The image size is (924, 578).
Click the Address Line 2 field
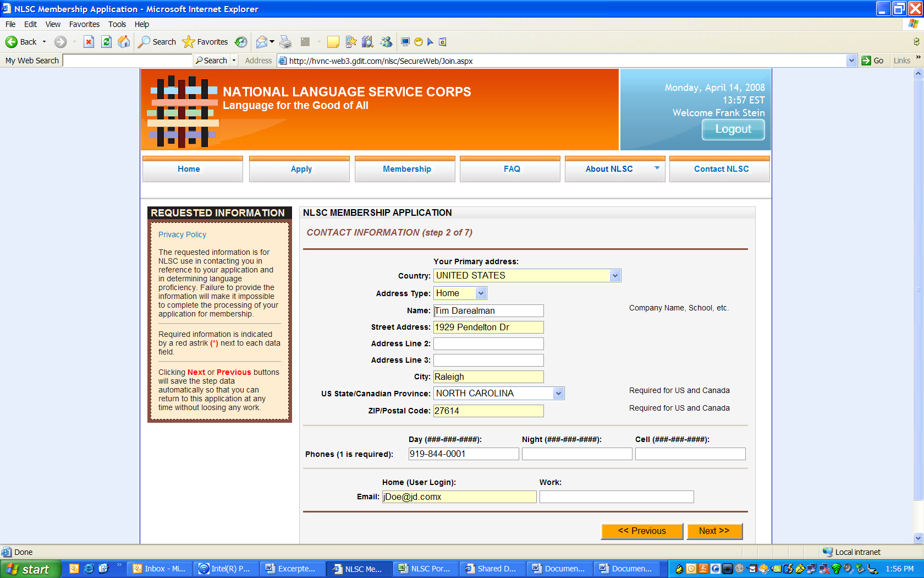488,344
